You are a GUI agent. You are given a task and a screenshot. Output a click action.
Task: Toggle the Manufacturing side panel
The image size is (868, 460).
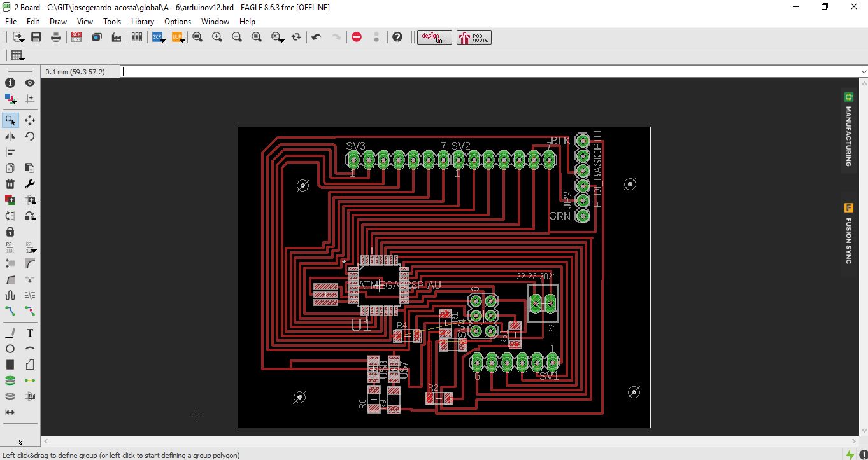(x=848, y=130)
